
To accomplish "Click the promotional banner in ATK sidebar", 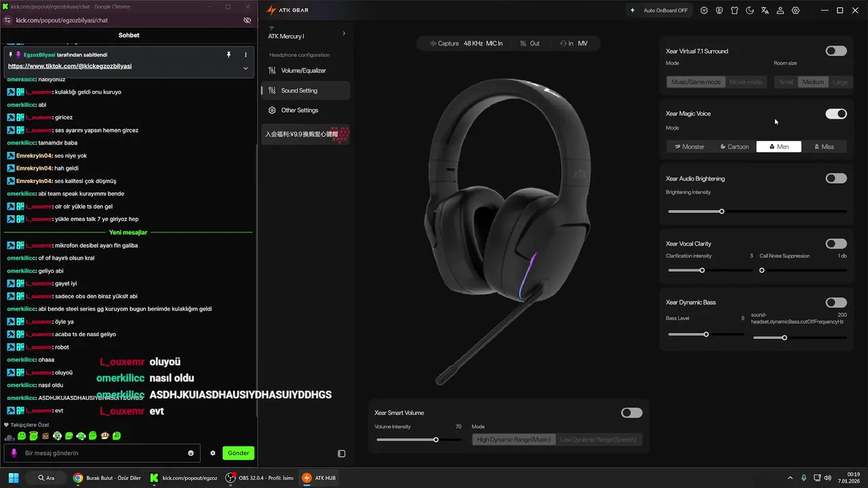I will 306,134.
